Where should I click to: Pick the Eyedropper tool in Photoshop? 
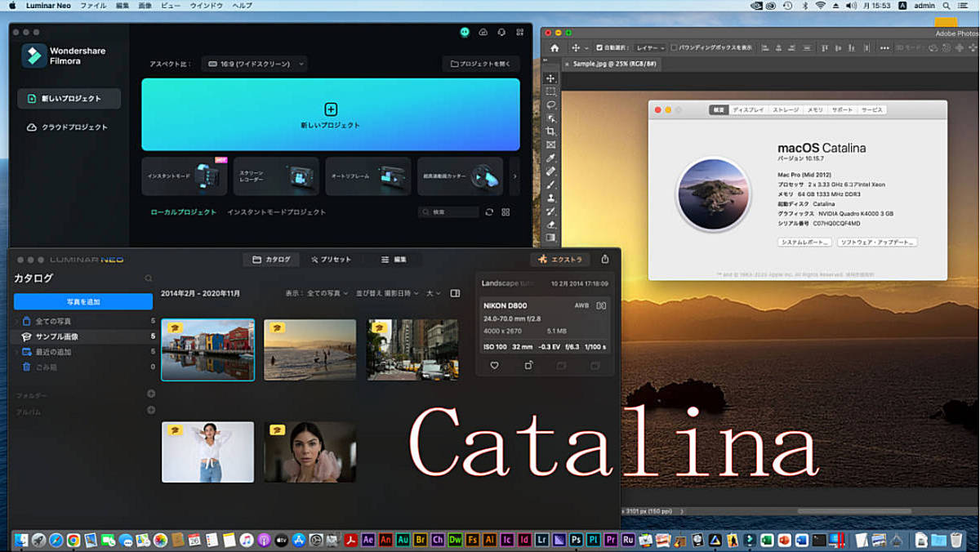550,158
